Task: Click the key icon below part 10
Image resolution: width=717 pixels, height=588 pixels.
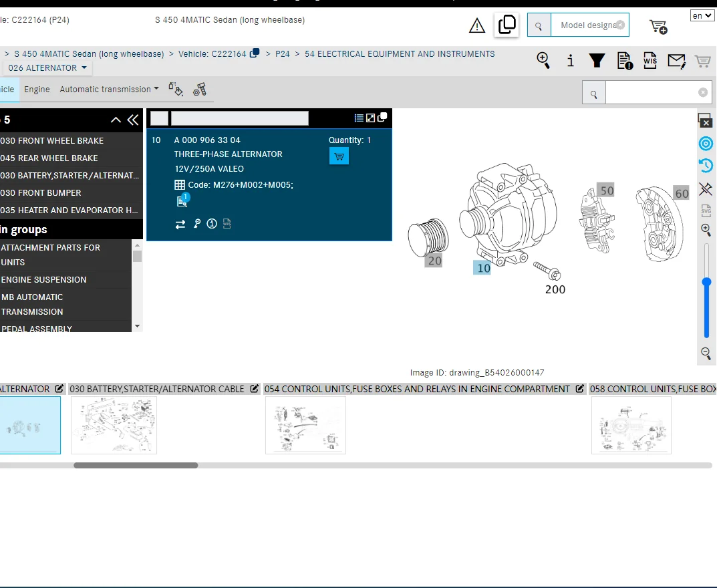Action: click(x=197, y=224)
